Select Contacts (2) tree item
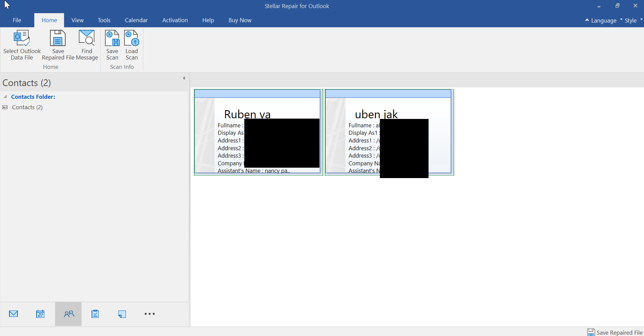Viewport: 644px width, 336px height. (x=27, y=107)
